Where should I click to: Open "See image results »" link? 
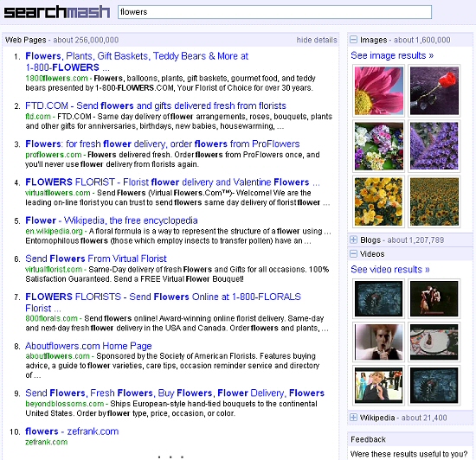392,55
